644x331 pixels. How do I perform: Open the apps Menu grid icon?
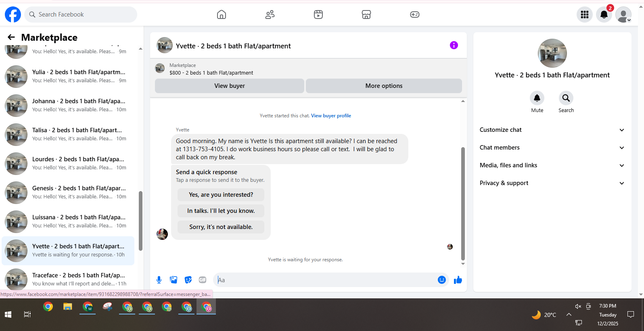(x=585, y=15)
